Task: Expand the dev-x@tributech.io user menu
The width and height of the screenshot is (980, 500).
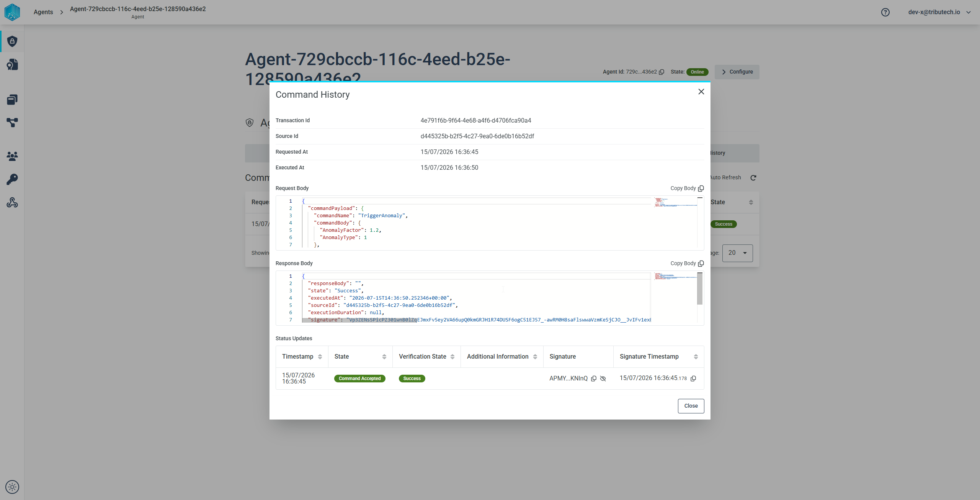Action: point(939,12)
